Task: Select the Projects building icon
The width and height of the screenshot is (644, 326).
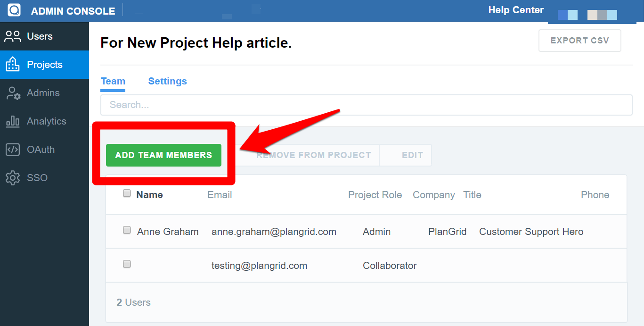Action: pos(13,65)
